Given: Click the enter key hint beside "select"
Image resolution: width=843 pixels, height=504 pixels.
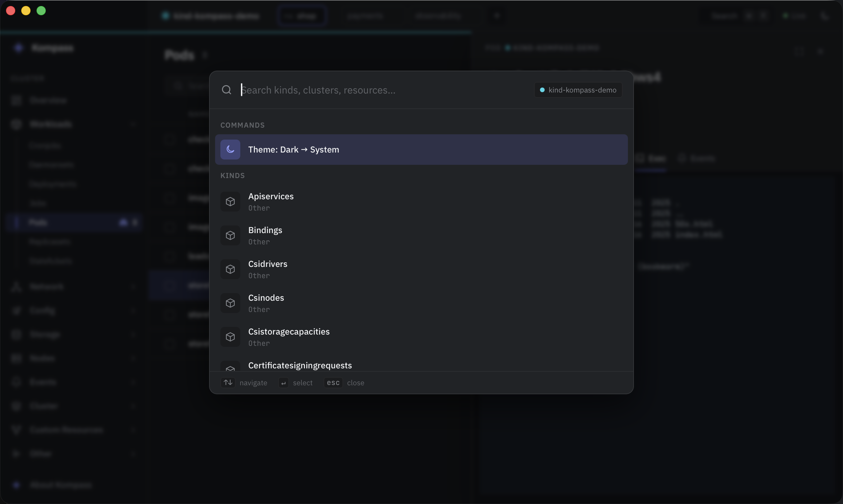Looking at the screenshot, I should click(283, 383).
